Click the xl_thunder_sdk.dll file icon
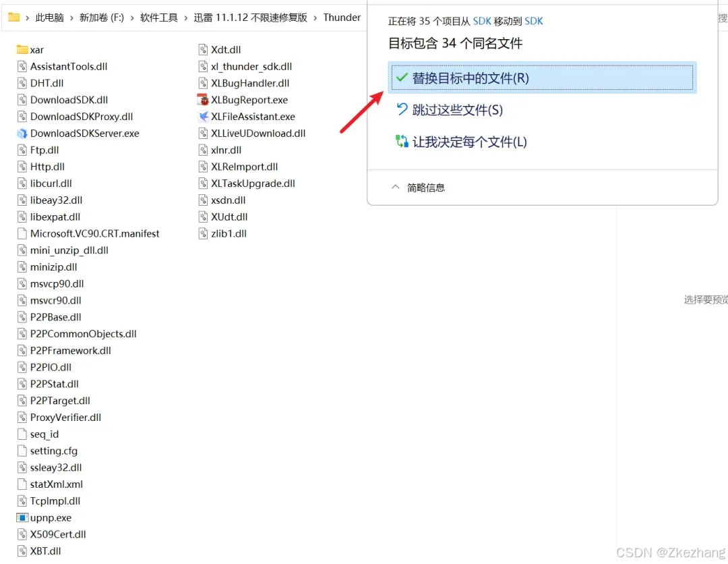 click(203, 66)
